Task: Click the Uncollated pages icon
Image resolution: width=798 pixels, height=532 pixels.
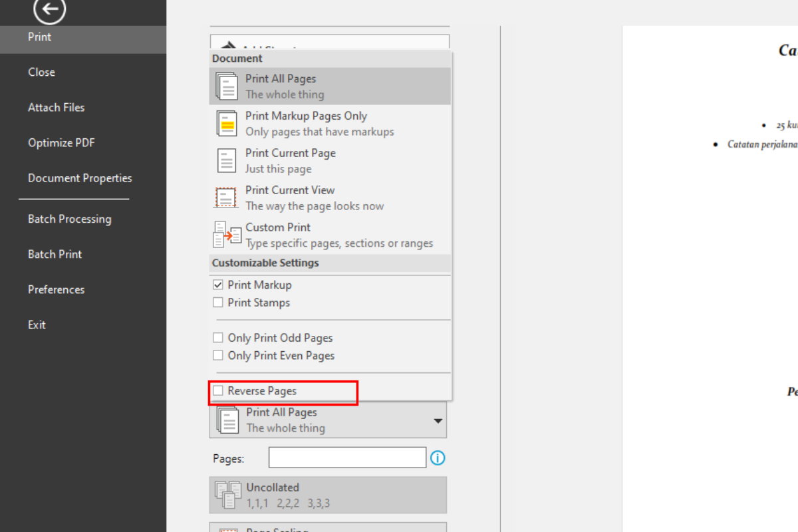Action: pyautogui.click(x=227, y=495)
